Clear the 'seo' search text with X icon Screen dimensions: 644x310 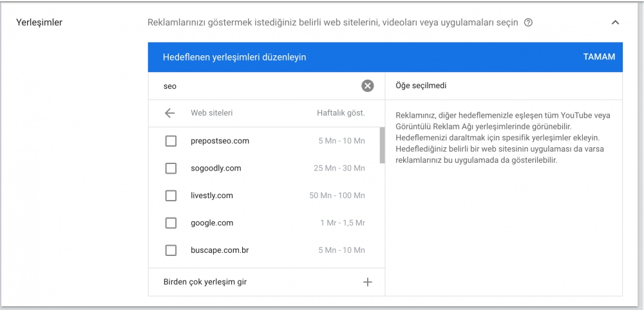(x=368, y=86)
